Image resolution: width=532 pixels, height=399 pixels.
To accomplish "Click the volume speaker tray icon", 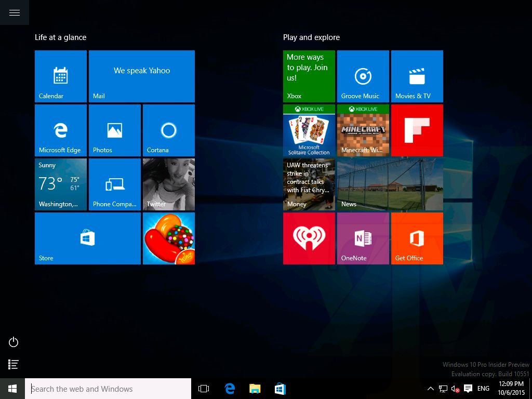I will [455, 389].
